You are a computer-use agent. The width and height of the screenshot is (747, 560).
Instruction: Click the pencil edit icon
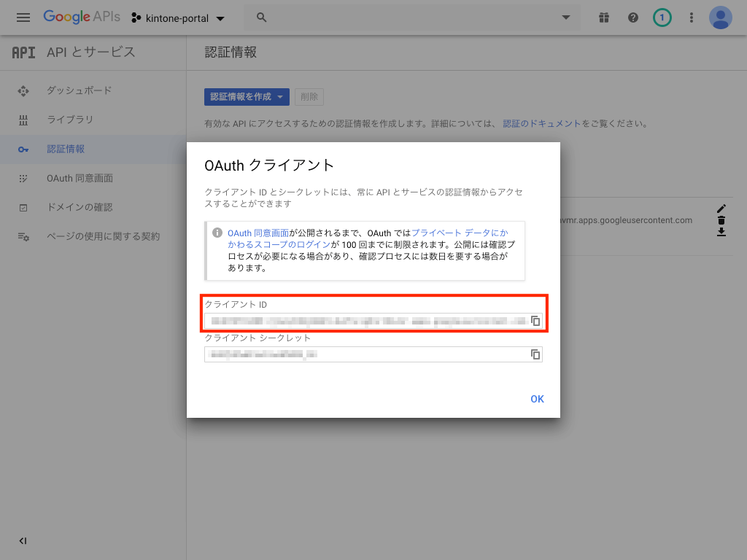(721, 209)
